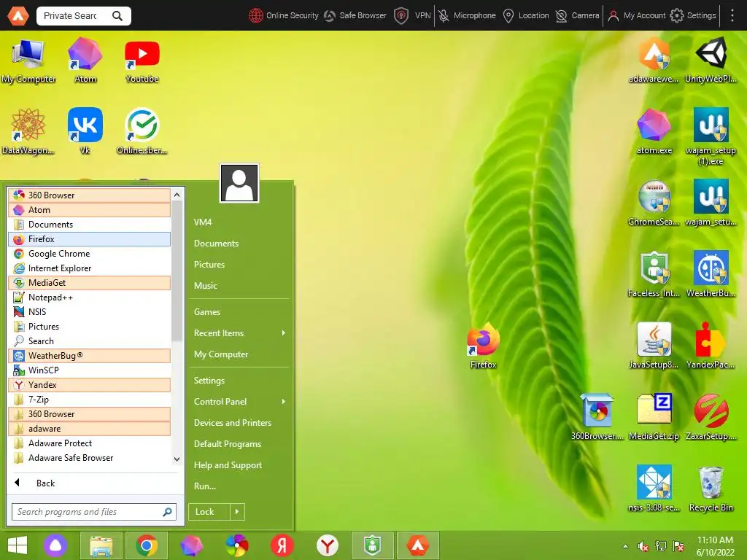Open the Vk desktop shortcut
Image resolution: width=747 pixels, height=560 pixels.
85,131
